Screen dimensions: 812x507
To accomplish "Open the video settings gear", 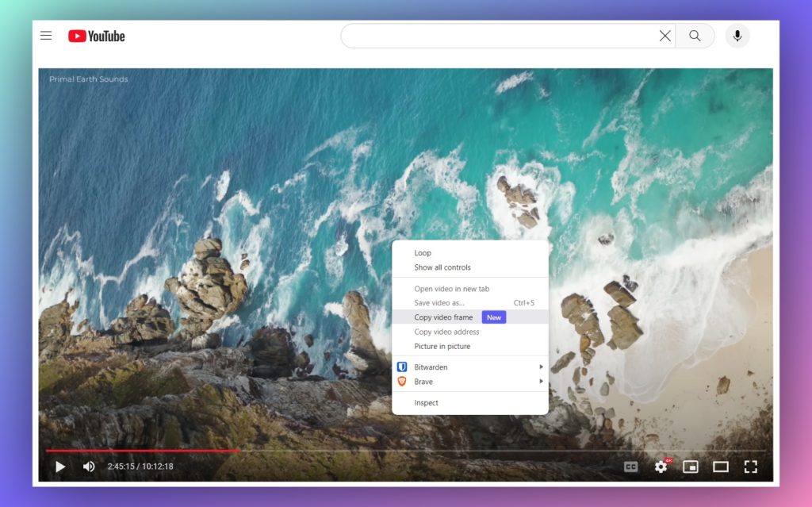I will click(x=661, y=467).
